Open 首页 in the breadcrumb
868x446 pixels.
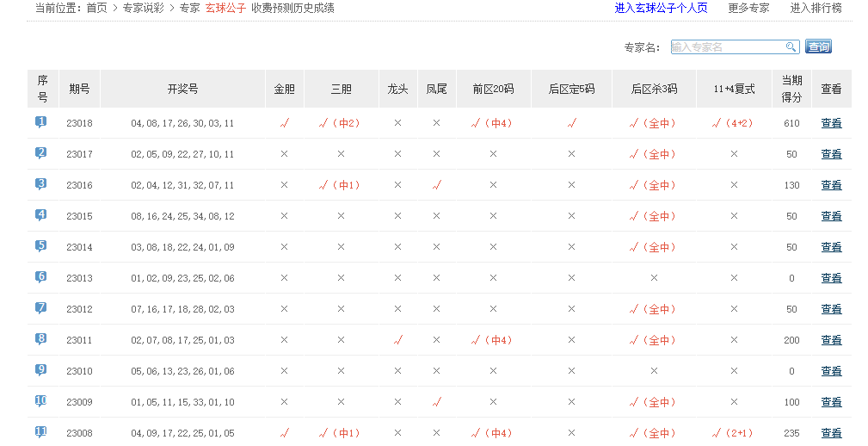click(x=96, y=9)
